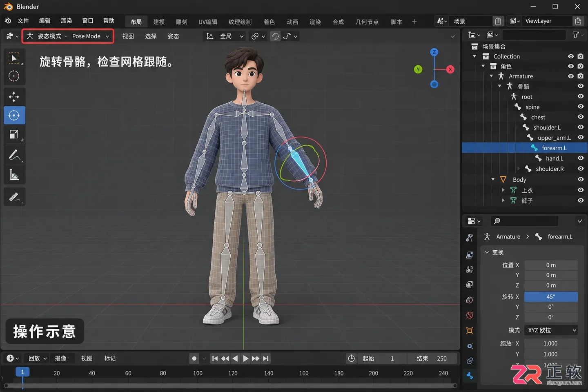Hide the Collection in viewport

pos(571,56)
